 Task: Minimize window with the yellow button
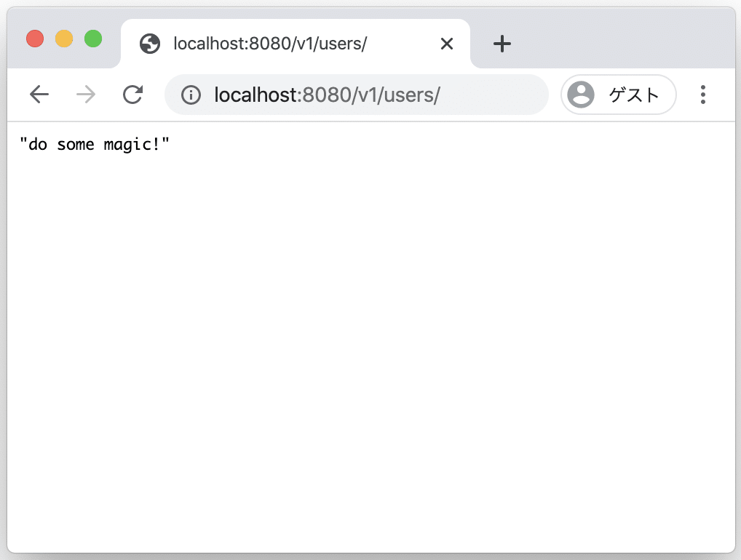point(64,39)
